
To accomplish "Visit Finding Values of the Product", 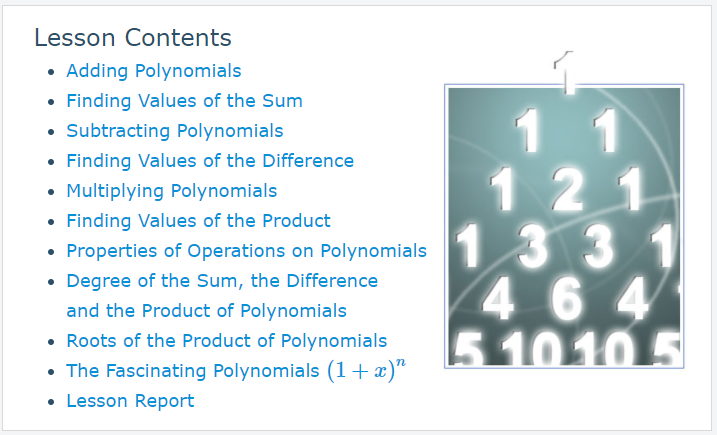I will 198,220.
